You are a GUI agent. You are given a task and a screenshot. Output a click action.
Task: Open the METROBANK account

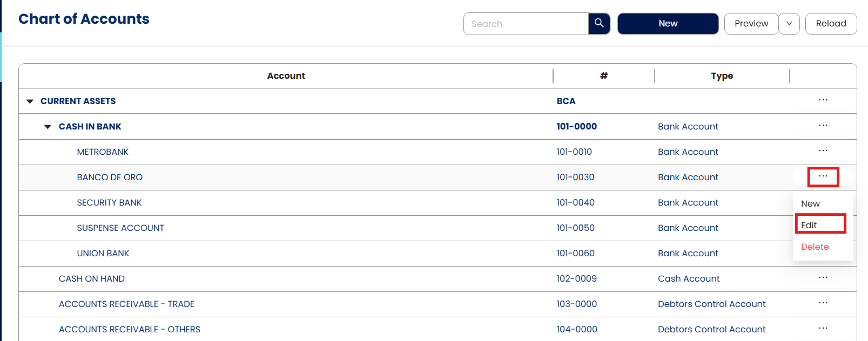[x=103, y=152]
